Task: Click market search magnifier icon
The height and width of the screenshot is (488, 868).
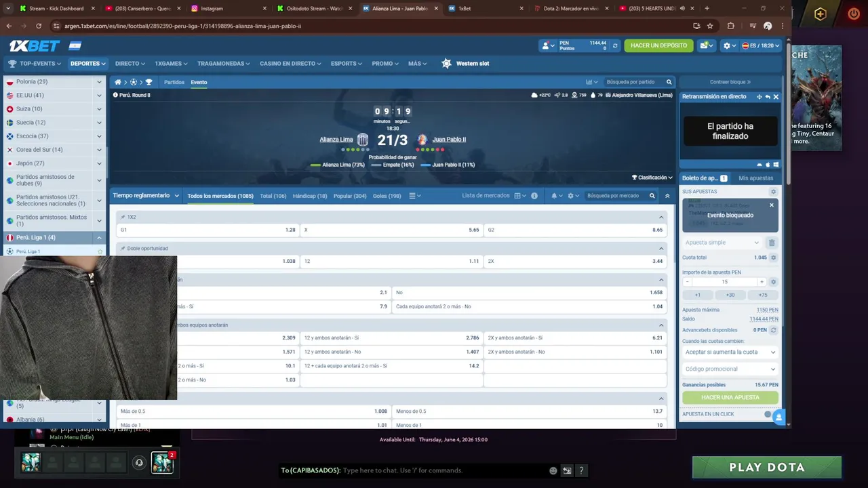Action: pos(652,196)
